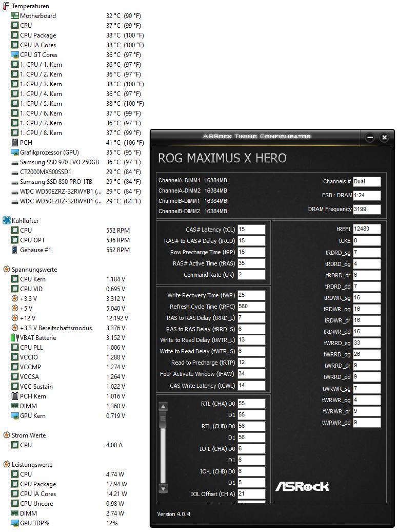Click the tWRRD_sg field showing 33
This screenshot has height=532, width=397.
click(367, 343)
